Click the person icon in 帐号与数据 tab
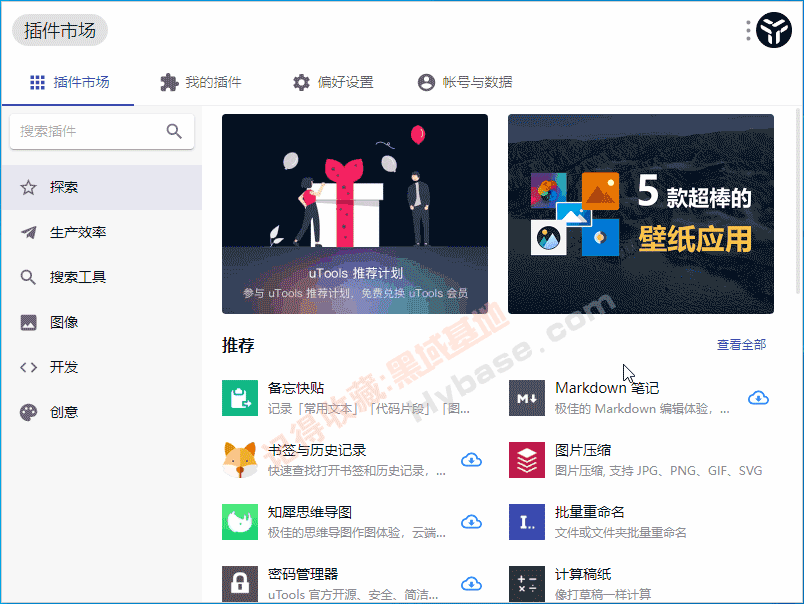 (x=426, y=82)
